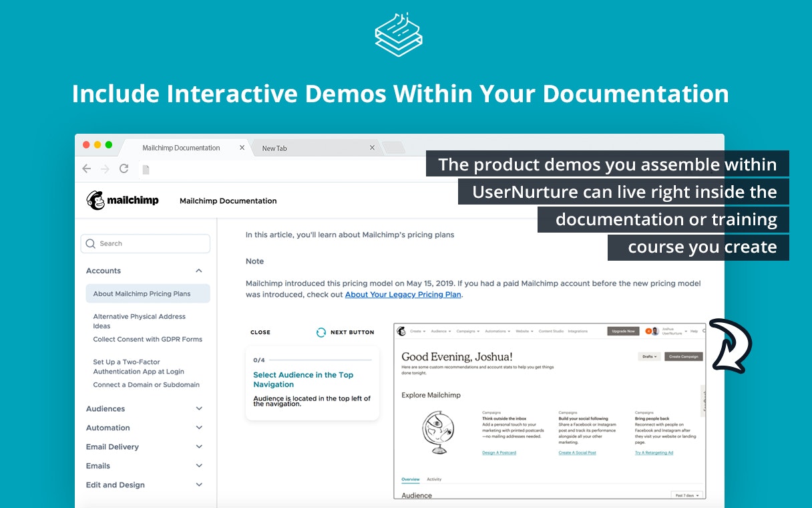
Task: Select the Activity tab in the demo
Action: coord(434,479)
